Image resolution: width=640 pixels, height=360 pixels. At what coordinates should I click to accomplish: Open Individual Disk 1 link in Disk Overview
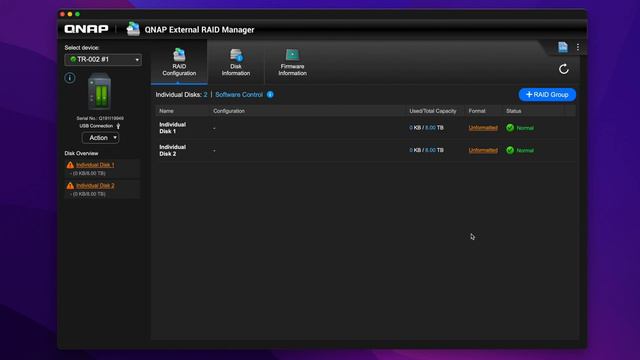pyautogui.click(x=95, y=165)
